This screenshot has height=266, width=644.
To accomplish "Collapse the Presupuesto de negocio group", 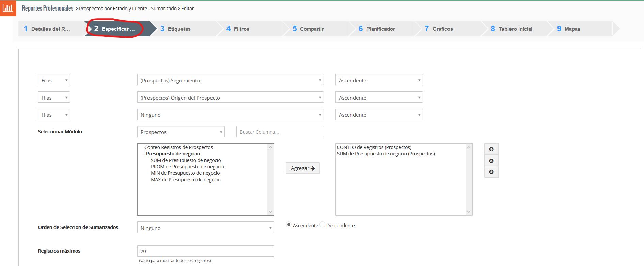I will pyautogui.click(x=144, y=154).
